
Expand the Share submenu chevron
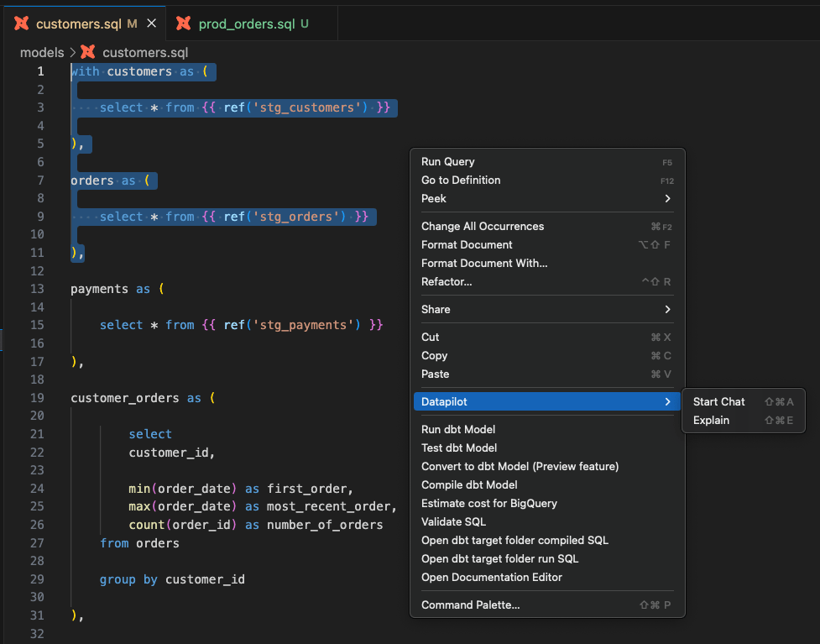coord(667,309)
